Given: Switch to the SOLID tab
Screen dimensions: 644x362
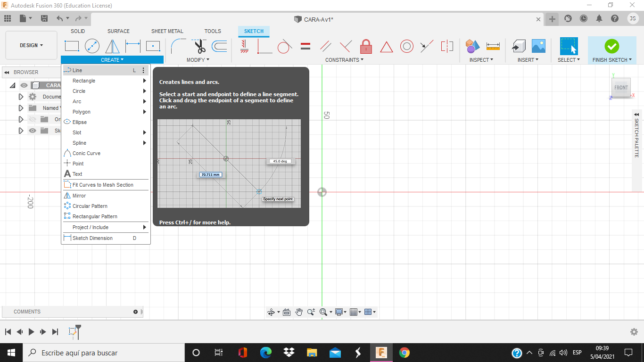Looking at the screenshot, I should (x=78, y=31).
